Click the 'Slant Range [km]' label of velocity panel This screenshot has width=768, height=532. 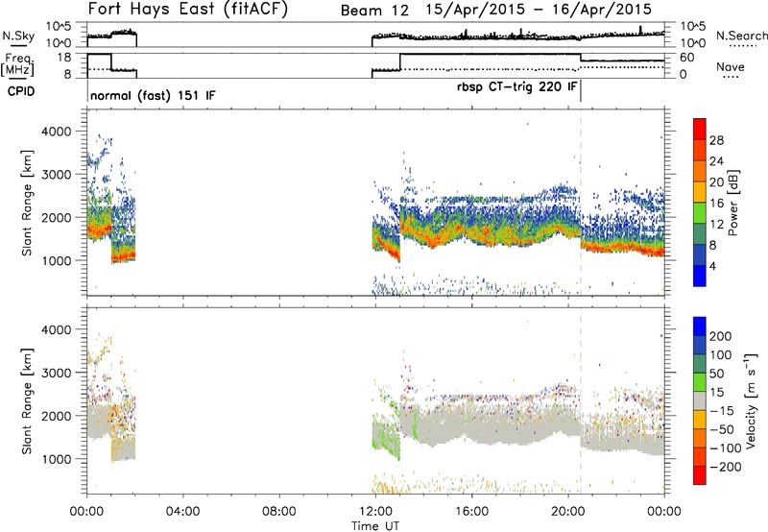27,401
